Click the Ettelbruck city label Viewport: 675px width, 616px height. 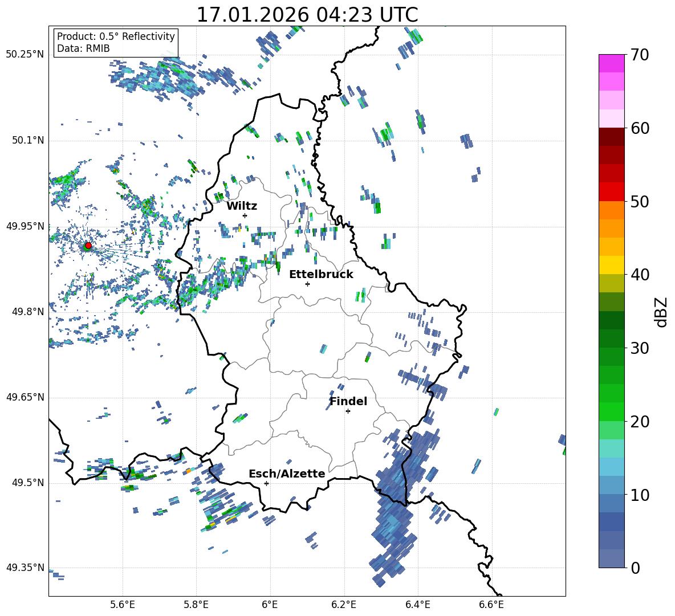point(321,274)
